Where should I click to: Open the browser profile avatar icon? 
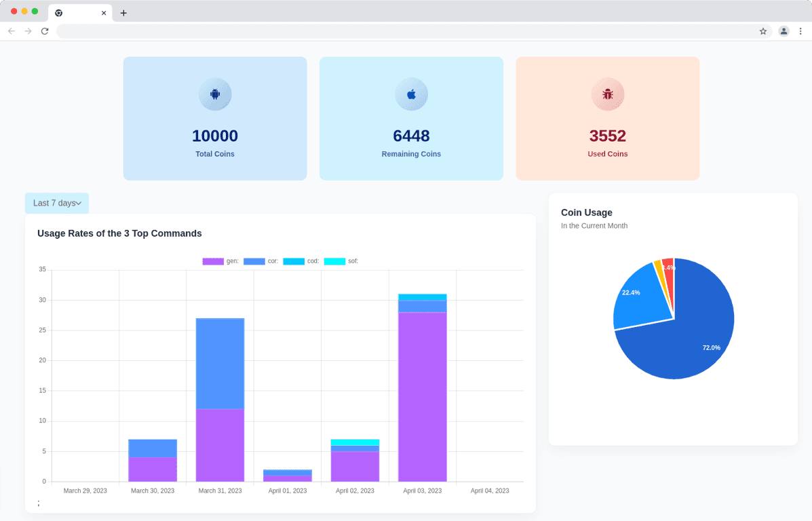click(x=784, y=31)
